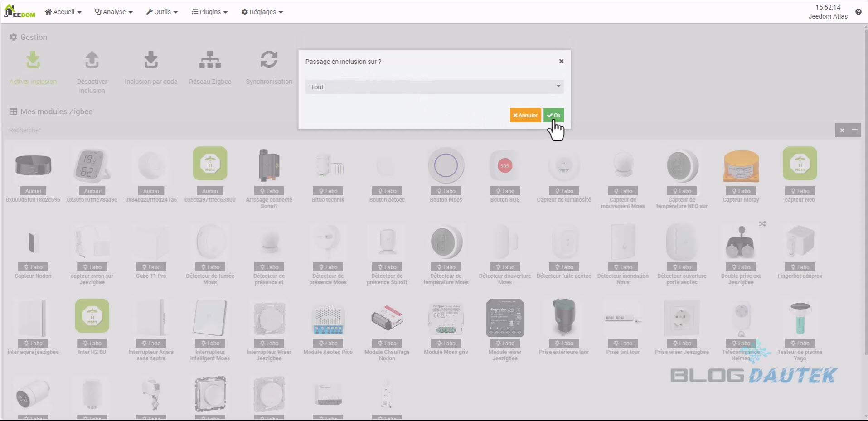Open the Réseau Zigbee network icon
868x421 pixels.
pyautogui.click(x=210, y=60)
